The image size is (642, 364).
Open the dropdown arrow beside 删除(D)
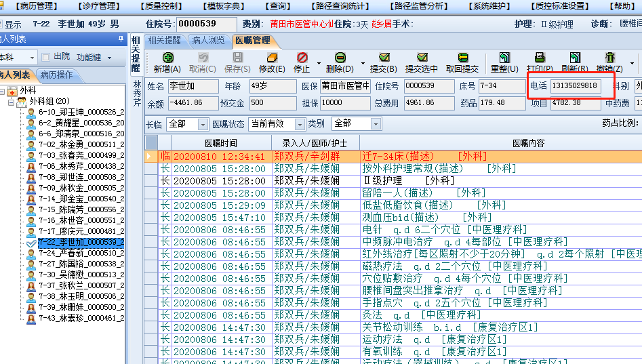363,64
